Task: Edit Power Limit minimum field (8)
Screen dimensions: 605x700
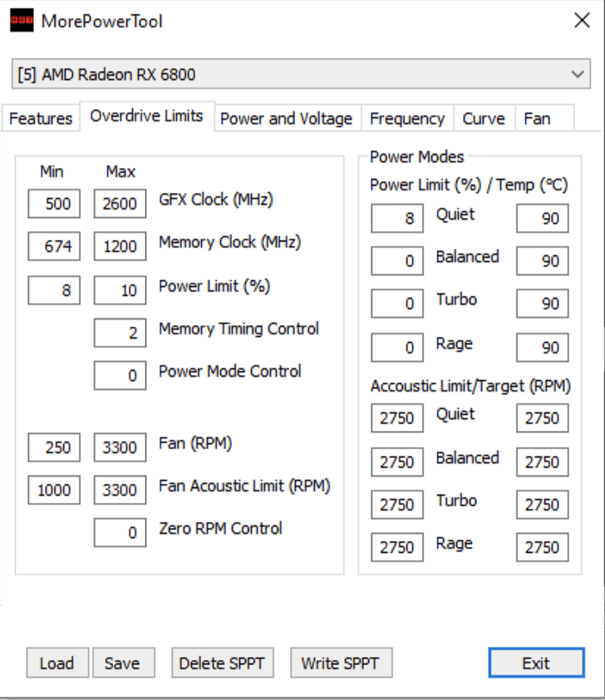Action: (x=54, y=290)
